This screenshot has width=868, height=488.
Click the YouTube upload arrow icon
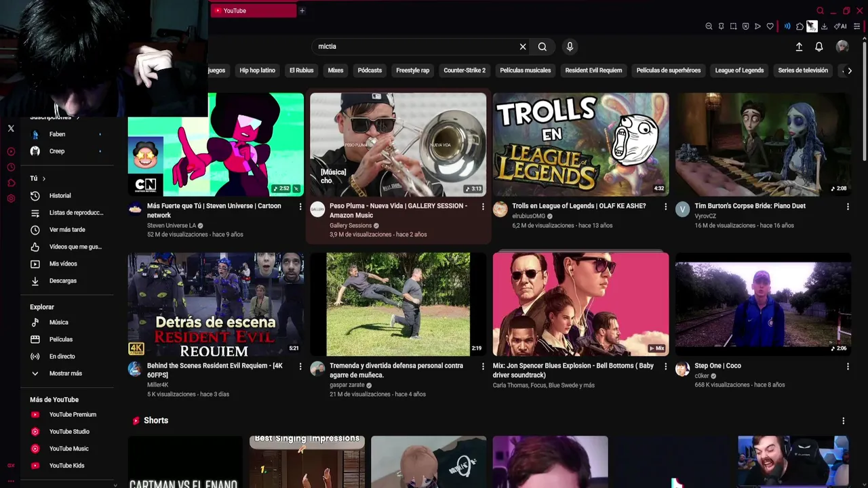(x=799, y=47)
